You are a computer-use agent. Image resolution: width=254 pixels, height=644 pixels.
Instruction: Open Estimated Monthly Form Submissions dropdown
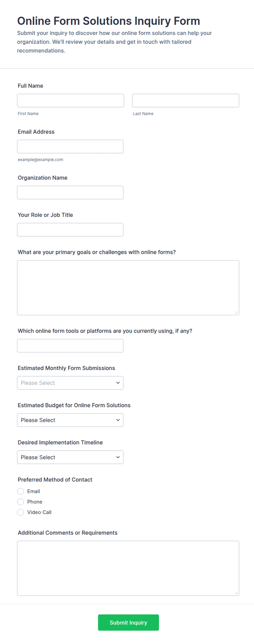tap(70, 383)
